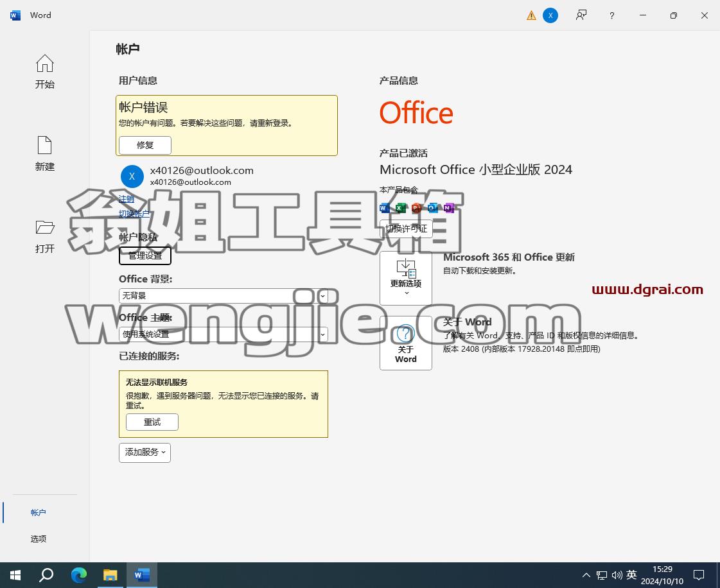The height and width of the screenshot is (588, 720).
Task: Click the 无法显示联机服务 message title
Action: click(157, 383)
